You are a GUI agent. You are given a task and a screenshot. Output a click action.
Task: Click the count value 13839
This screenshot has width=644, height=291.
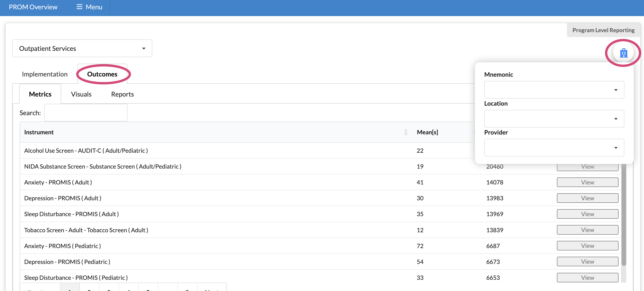(x=495, y=230)
